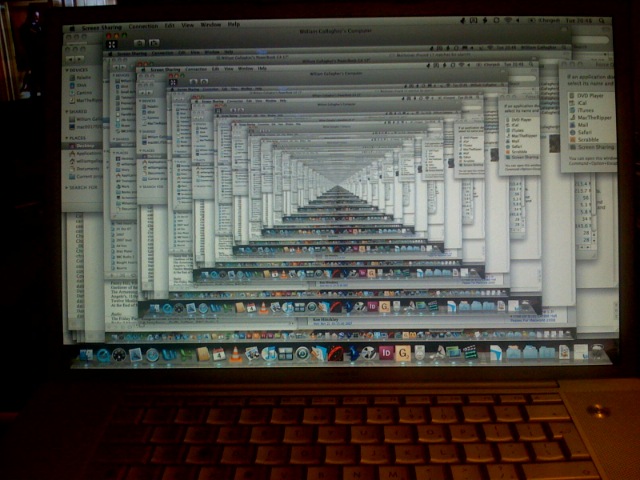
Task: Click the clock 'Tue 20:48' in menu bar
Action: (x=579, y=20)
